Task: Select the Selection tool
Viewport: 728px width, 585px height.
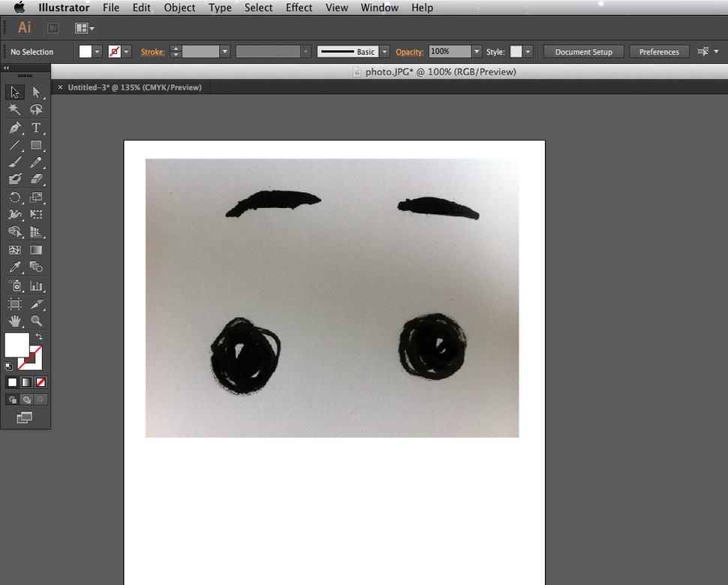Action: (x=14, y=92)
